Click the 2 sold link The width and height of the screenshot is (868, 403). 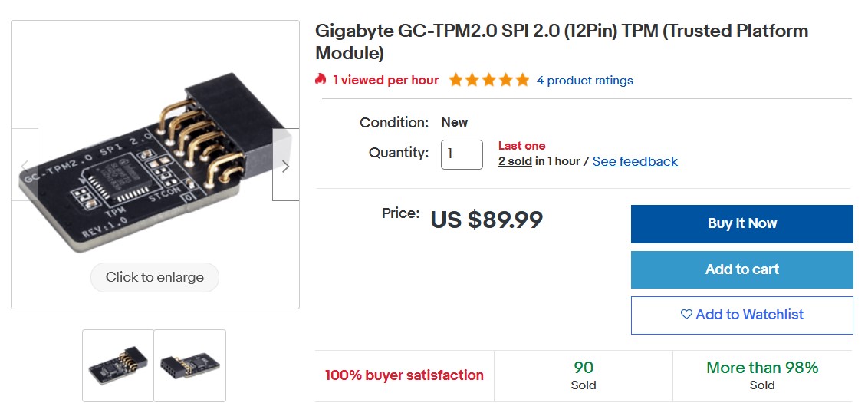(x=515, y=161)
